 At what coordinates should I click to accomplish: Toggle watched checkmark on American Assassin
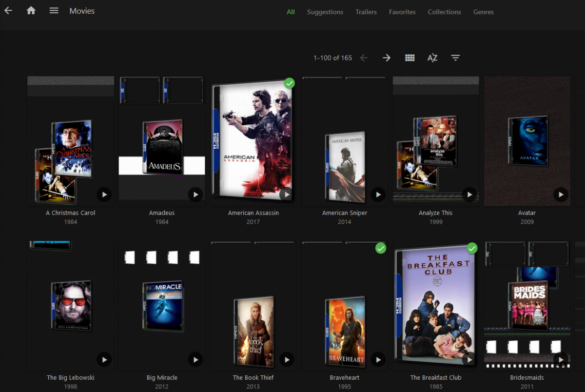coord(290,83)
